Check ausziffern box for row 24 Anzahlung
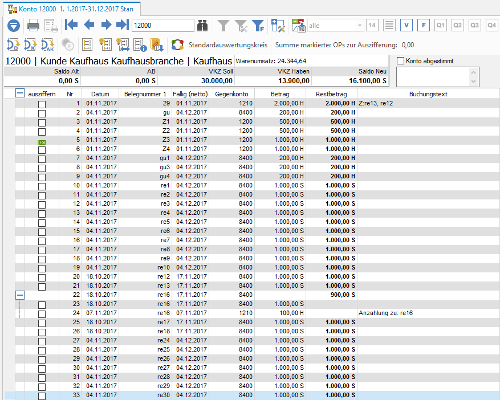Screen dimensions: 500x400 [x=42, y=314]
